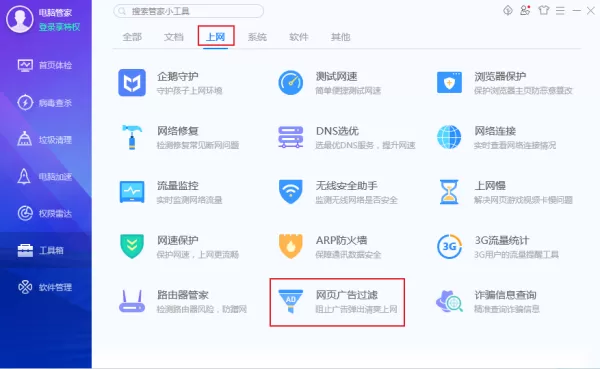
Task: Open 权限雷达 in the sidebar
Action: point(45,214)
